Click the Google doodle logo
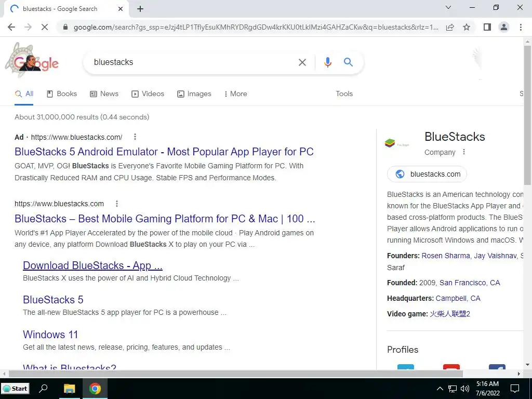This screenshot has height=399, width=532. [32, 61]
